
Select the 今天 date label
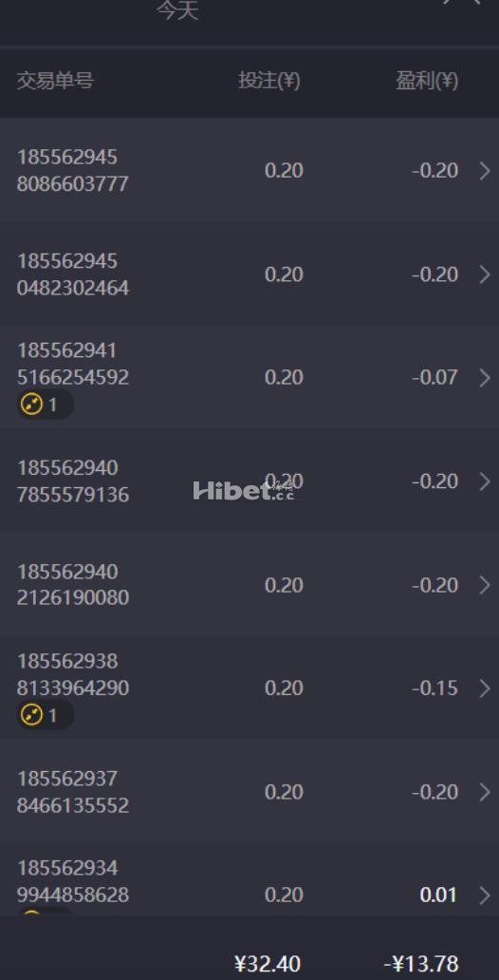point(177,10)
